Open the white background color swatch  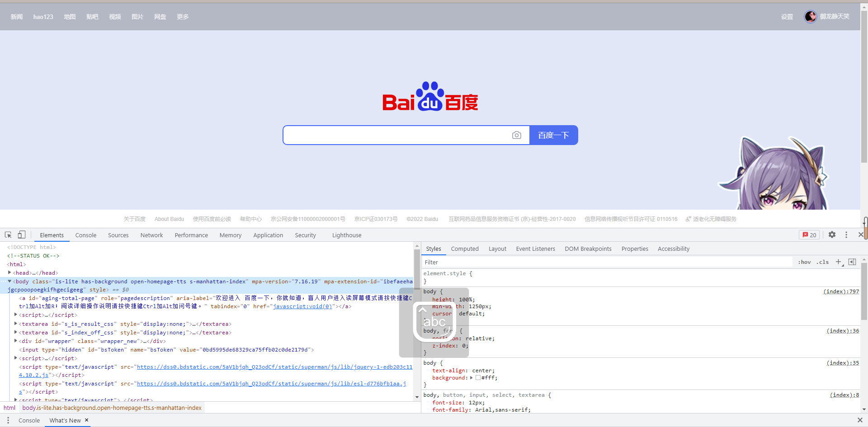click(478, 378)
